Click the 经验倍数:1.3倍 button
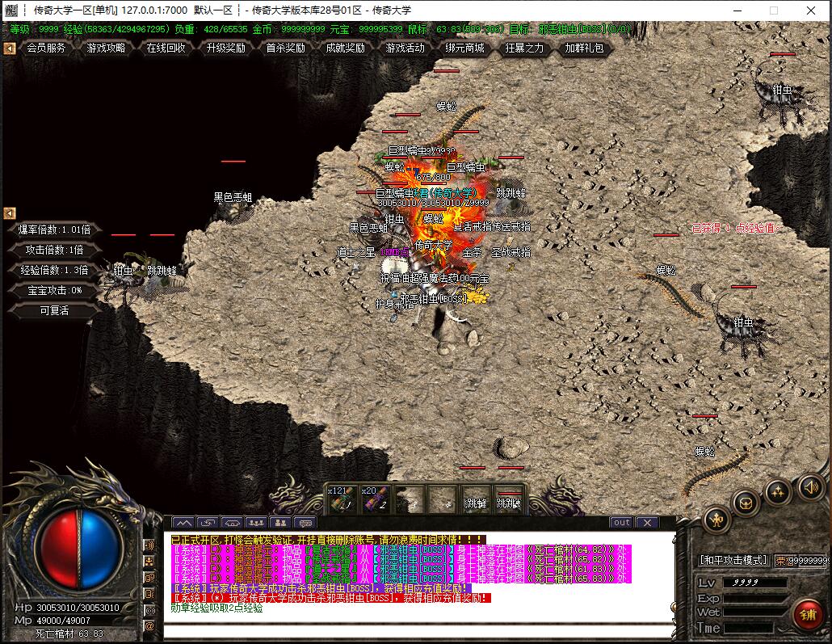The image size is (832, 644). coord(54,270)
